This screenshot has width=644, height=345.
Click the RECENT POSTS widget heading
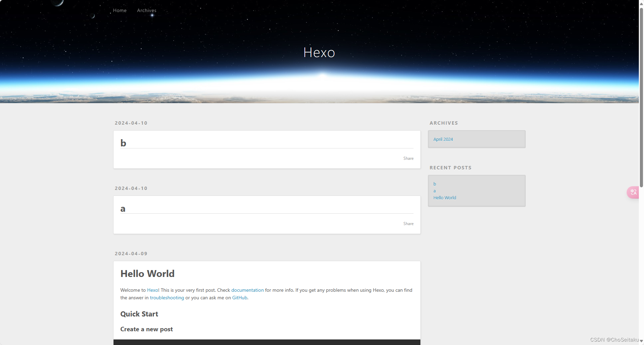451,168
